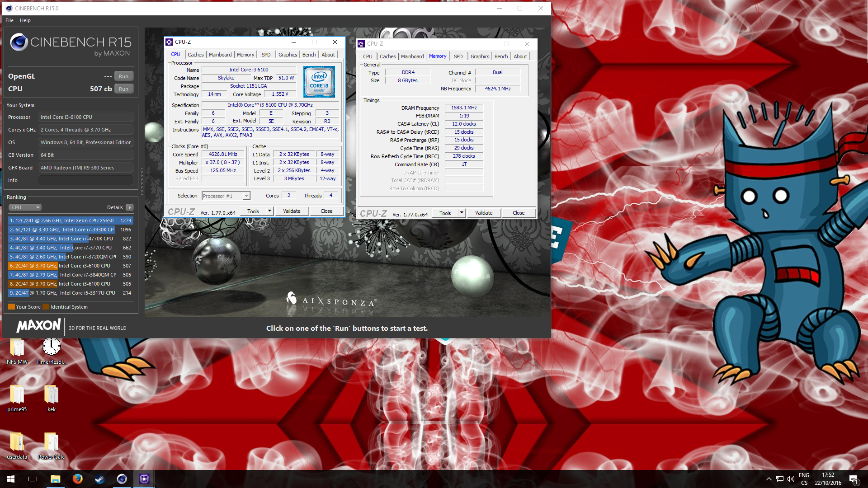Viewport: 868px width, 488px height.
Task: Click the MAXON logo in Cinebench footer
Action: pos(39,326)
